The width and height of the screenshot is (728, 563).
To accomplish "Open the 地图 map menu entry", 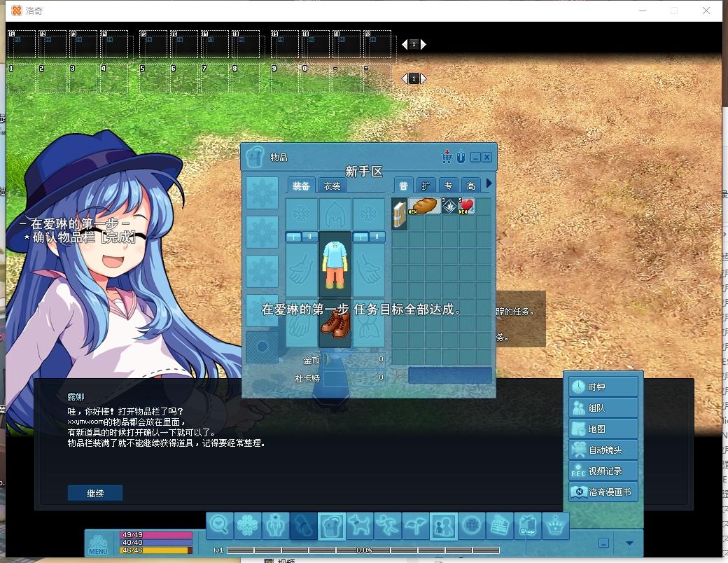I will pyautogui.click(x=603, y=429).
